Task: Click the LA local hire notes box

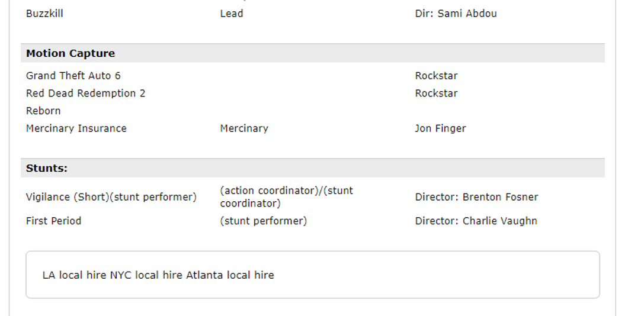Action: pyautogui.click(x=313, y=275)
